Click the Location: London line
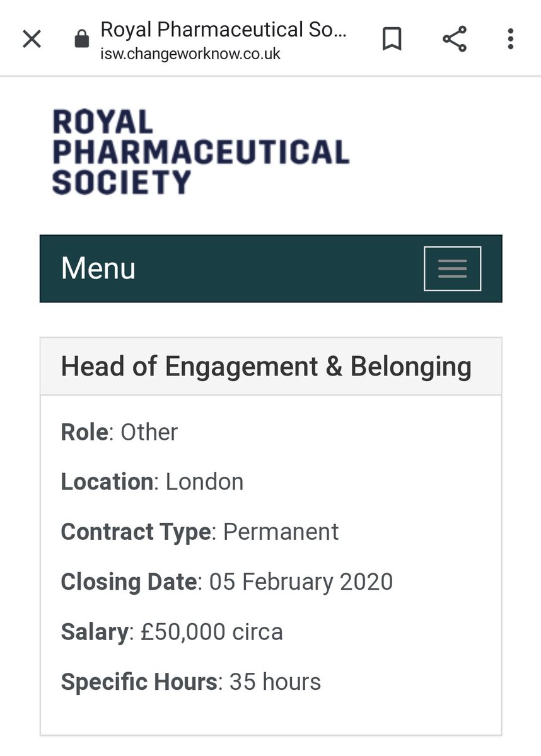This screenshot has width=541, height=756. (152, 482)
